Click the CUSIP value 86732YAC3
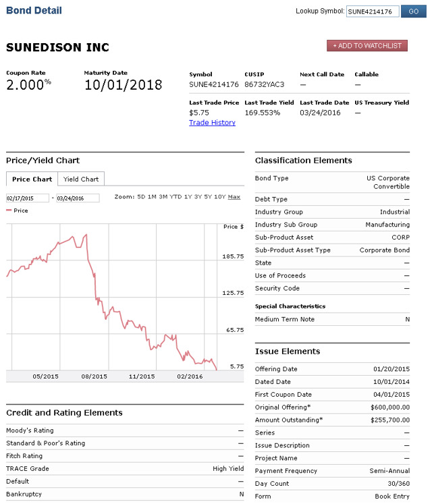Viewport: 432px width, 504px height. click(x=265, y=84)
